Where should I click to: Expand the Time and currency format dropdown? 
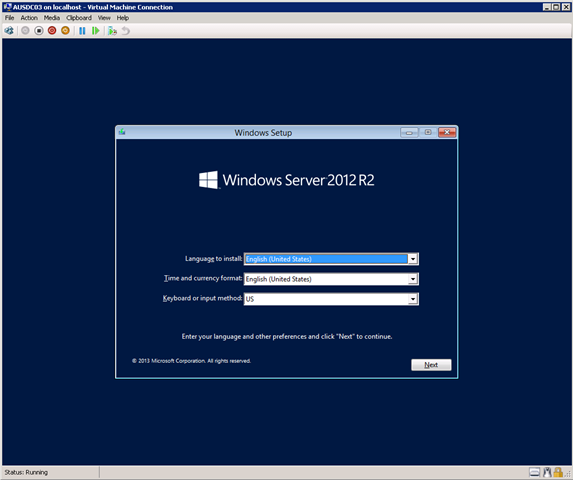413,279
